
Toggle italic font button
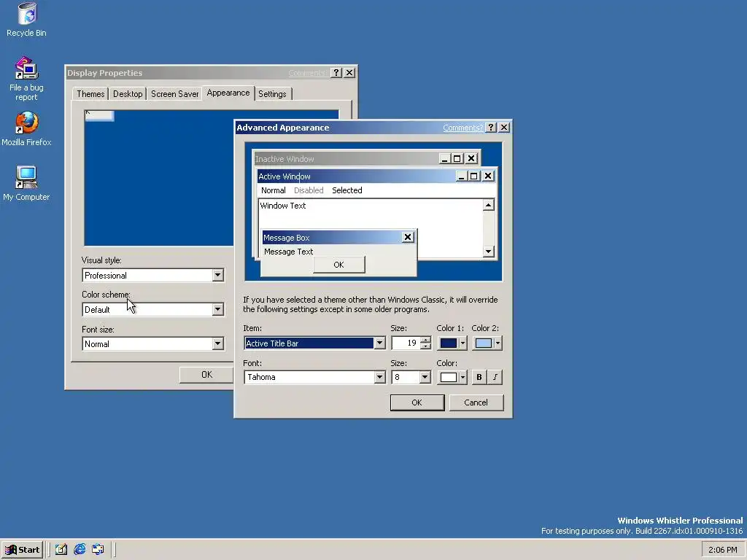coord(495,377)
